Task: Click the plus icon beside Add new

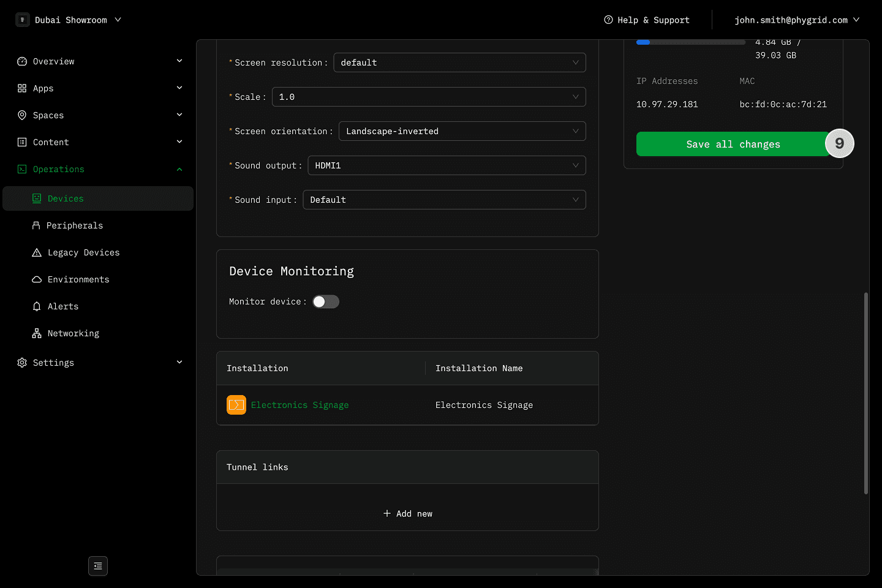Action: (387, 513)
